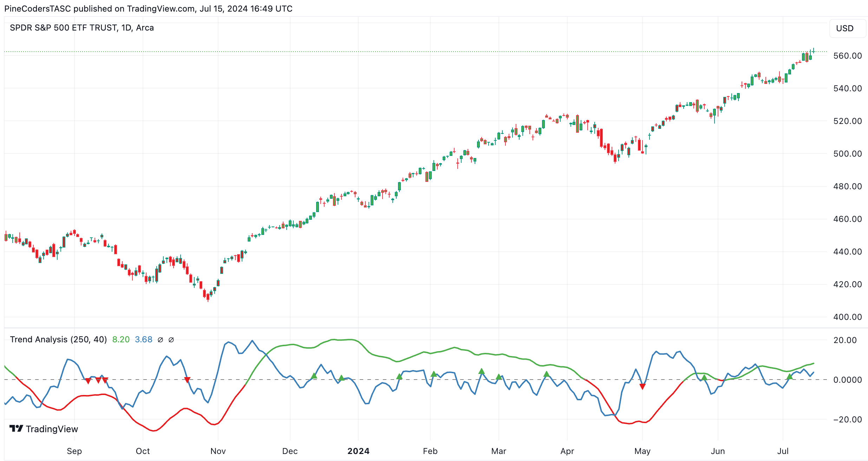868x461 pixels.
Task: Click the TradingView logo
Action: pos(44,429)
